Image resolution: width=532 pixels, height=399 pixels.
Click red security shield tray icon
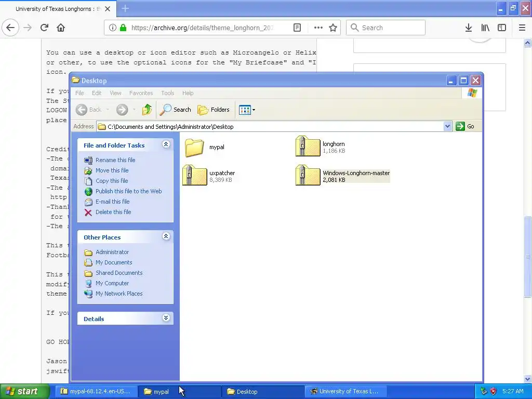[x=494, y=391]
